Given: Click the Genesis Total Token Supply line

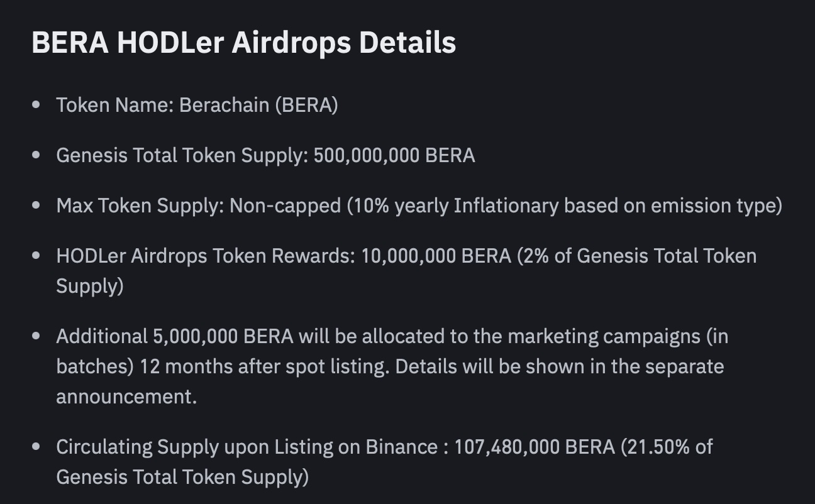Looking at the screenshot, I should (x=265, y=155).
